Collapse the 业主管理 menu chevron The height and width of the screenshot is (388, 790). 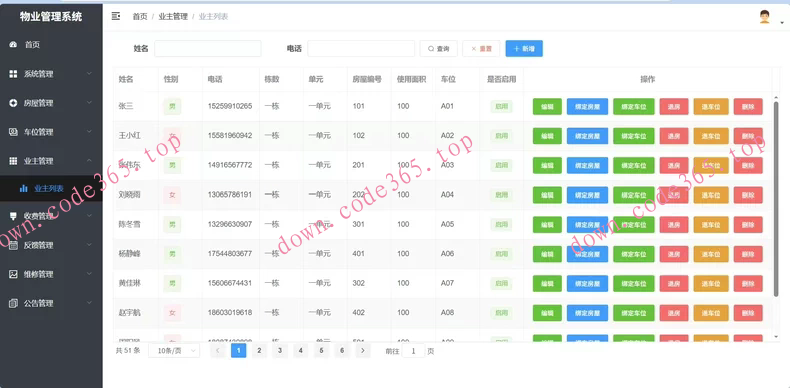click(89, 161)
